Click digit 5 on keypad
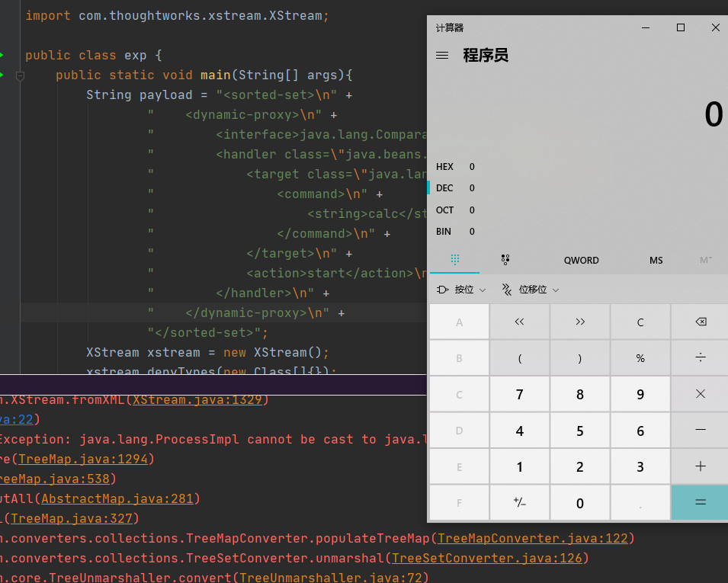728x583 pixels. (580, 431)
